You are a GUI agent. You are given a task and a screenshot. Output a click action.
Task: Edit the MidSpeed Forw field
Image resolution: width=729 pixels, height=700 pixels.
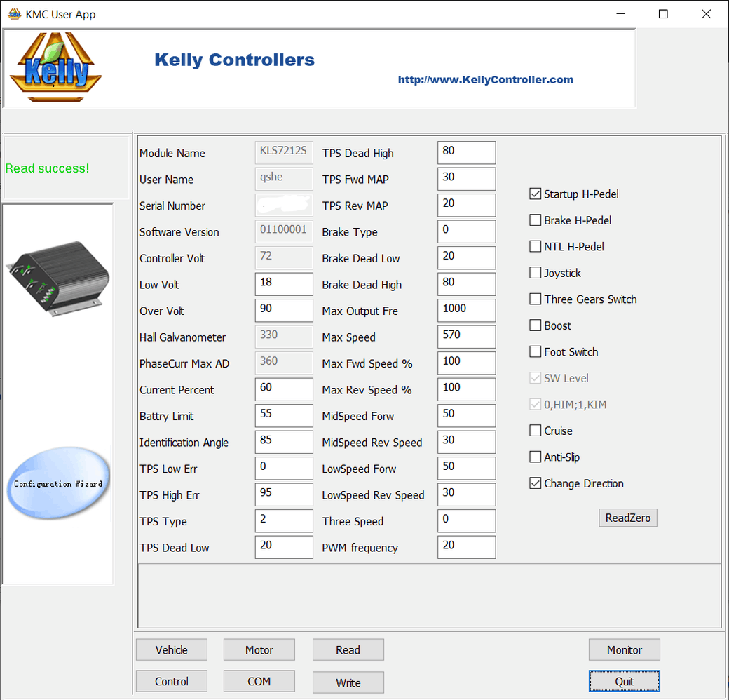pos(466,415)
